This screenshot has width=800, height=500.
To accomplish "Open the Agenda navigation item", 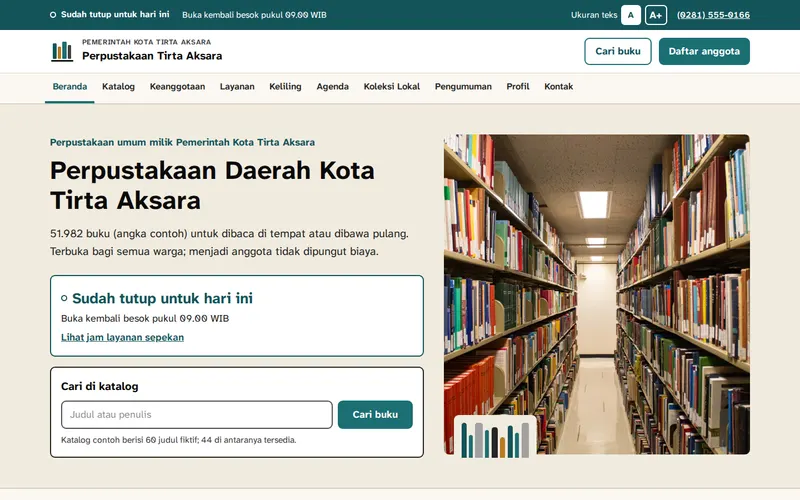I will [x=333, y=87].
